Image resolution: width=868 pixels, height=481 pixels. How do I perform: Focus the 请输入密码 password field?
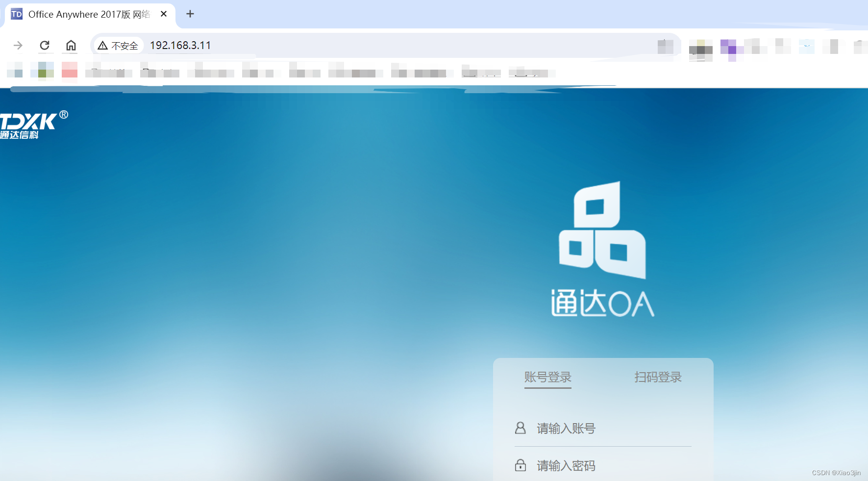point(588,465)
